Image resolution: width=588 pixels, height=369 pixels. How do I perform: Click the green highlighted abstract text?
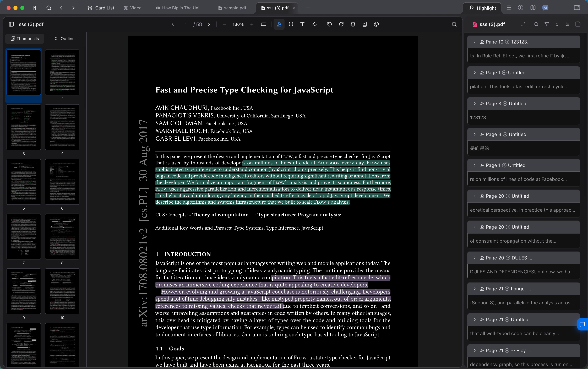[273, 182]
